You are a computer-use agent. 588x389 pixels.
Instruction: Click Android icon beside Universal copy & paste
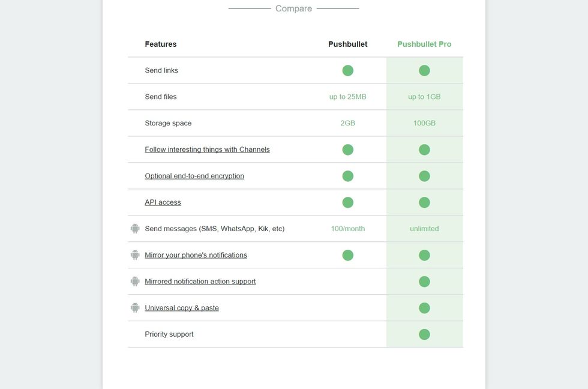pos(135,308)
